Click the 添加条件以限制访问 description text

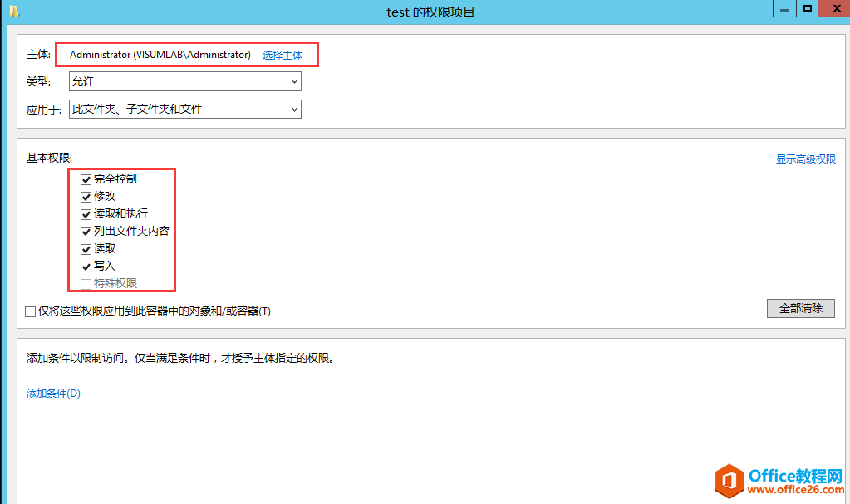point(180,358)
